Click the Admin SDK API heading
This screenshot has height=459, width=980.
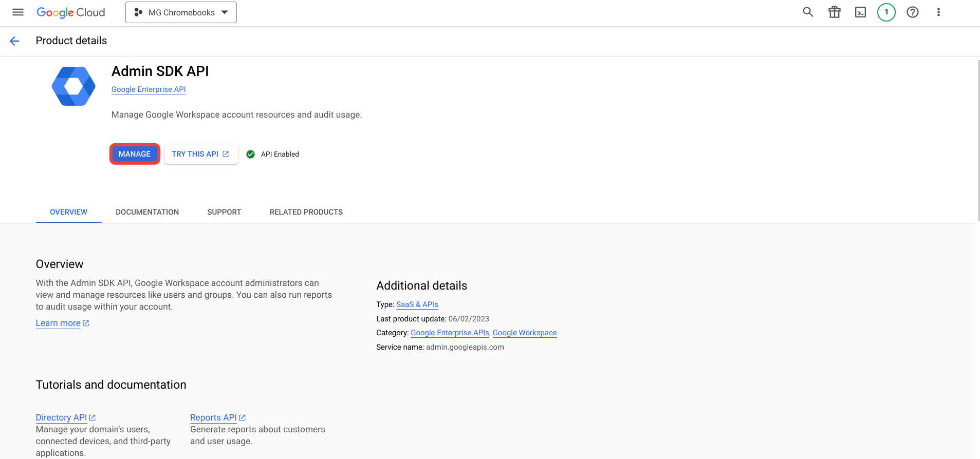tap(160, 71)
